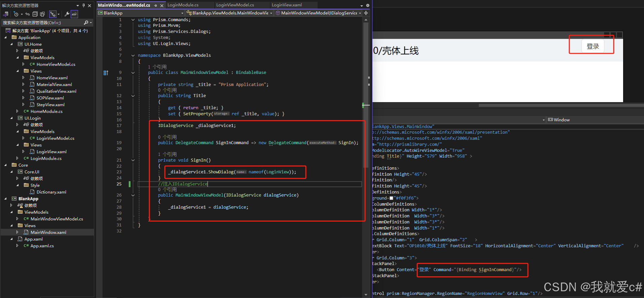Toggle the file nesting view icon in Solution Explorer

[x=52, y=14]
